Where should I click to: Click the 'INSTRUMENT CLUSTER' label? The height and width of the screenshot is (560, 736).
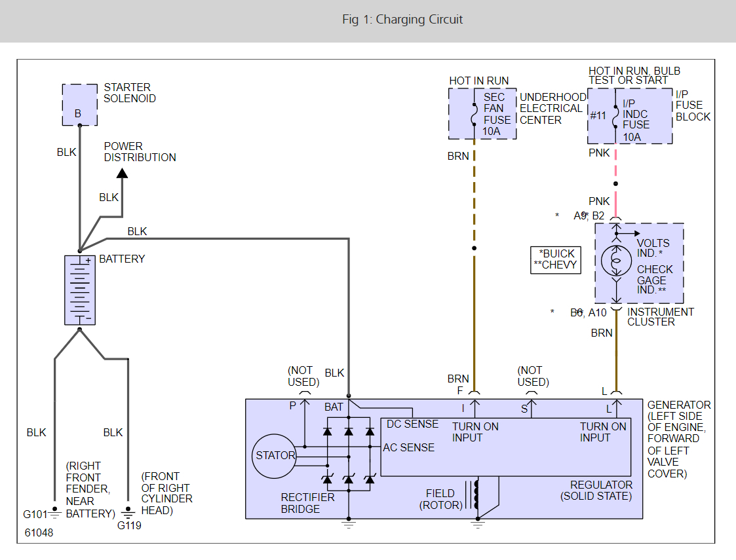[x=661, y=317]
